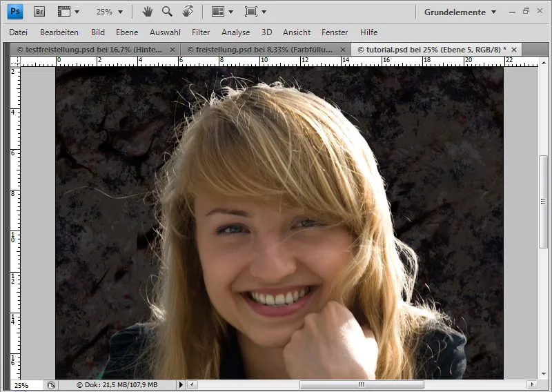
Task: Click the horizontal scrollbar thumb
Action: [x=362, y=385]
